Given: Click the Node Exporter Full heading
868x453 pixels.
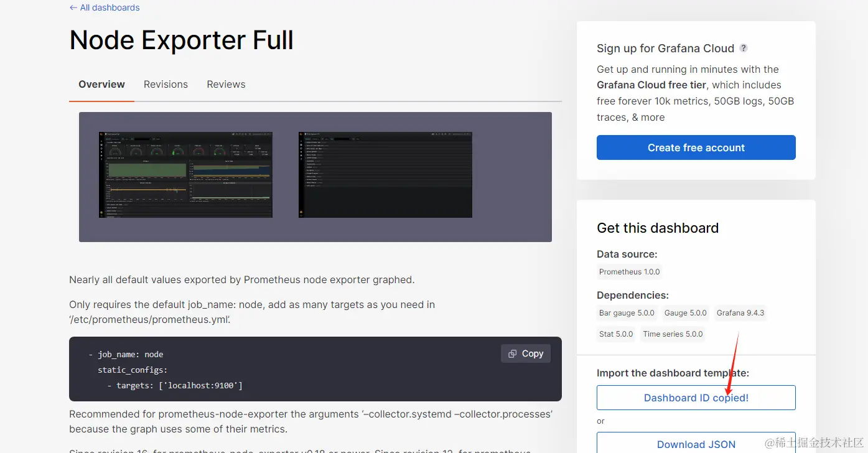Looking at the screenshot, I should 181,40.
